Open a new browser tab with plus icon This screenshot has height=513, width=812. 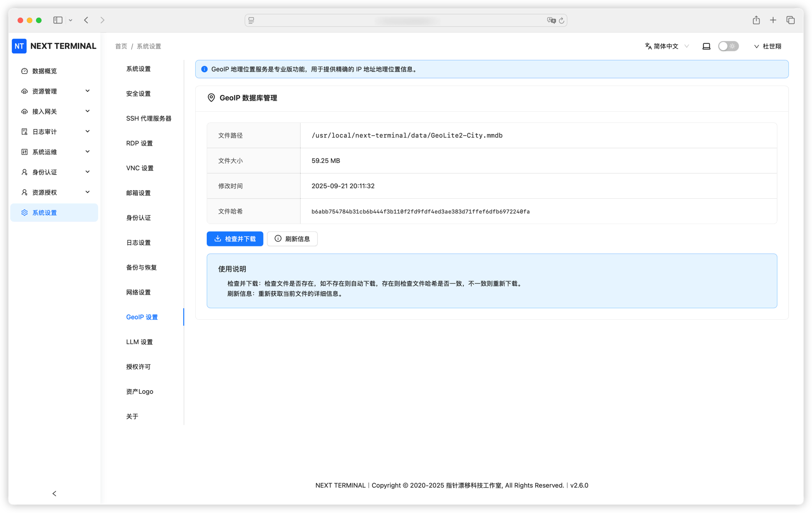pyautogui.click(x=773, y=20)
